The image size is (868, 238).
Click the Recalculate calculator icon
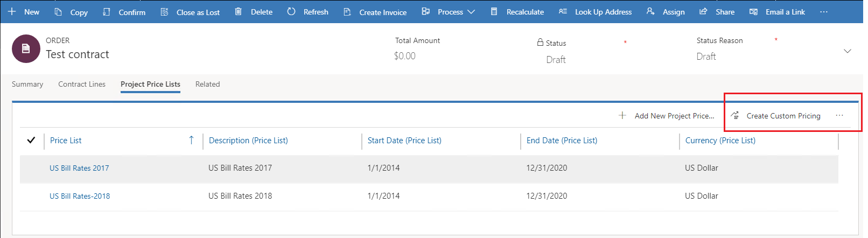(x=494, y=11)
